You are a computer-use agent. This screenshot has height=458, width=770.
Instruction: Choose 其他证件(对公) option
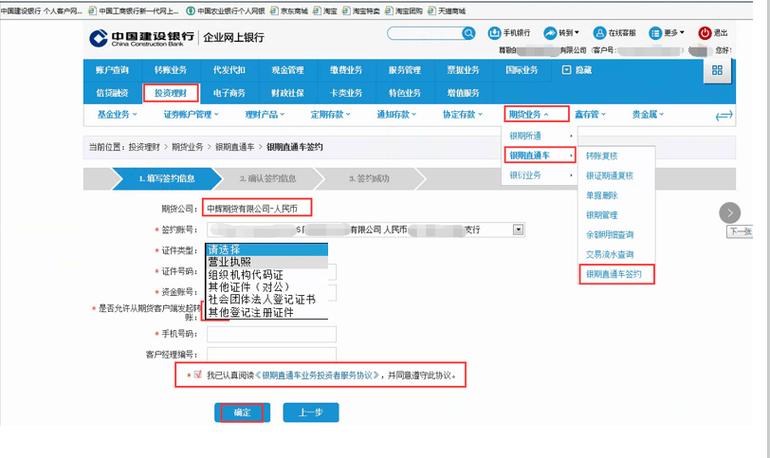point(267,287)
